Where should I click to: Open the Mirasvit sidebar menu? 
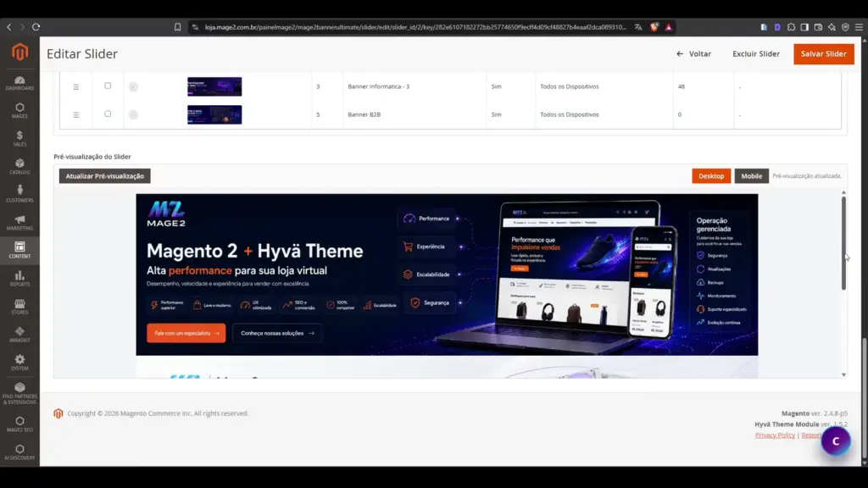(x=19, y=334)
